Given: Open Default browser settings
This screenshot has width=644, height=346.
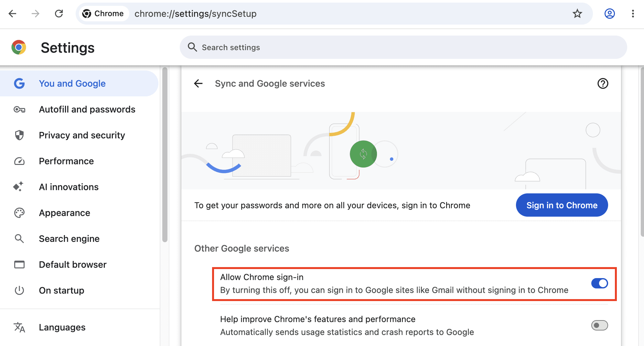Looking at the screenshot, I should tap(79, 265).
